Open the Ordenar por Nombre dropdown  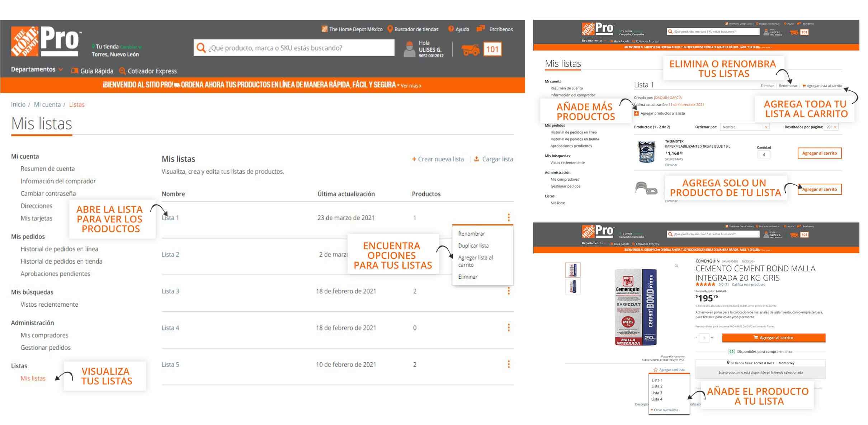(744, 127)
